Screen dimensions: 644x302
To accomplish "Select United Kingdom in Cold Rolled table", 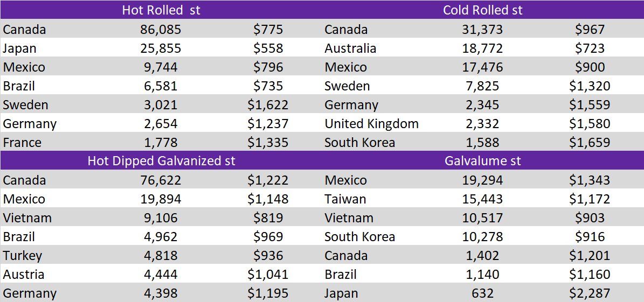I will pos(371,123).
